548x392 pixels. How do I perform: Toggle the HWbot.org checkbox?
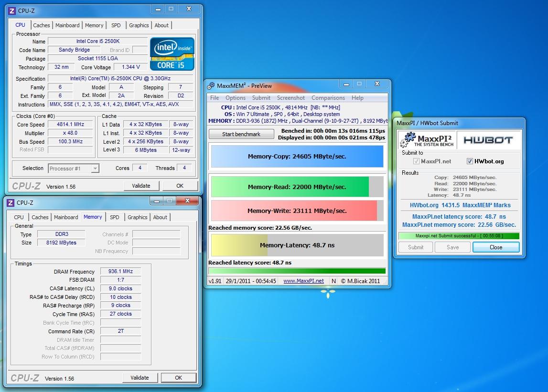[x=470, y=161]
